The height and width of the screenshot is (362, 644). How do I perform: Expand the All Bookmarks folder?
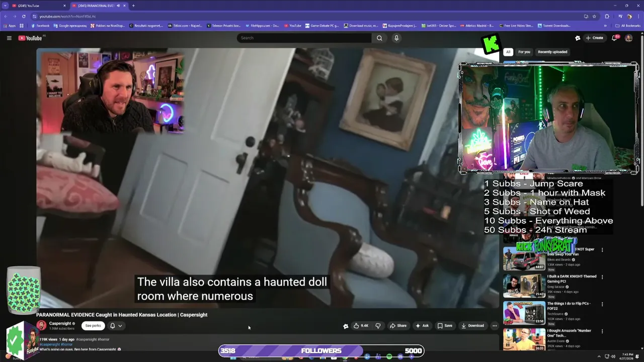coord(628,26)
